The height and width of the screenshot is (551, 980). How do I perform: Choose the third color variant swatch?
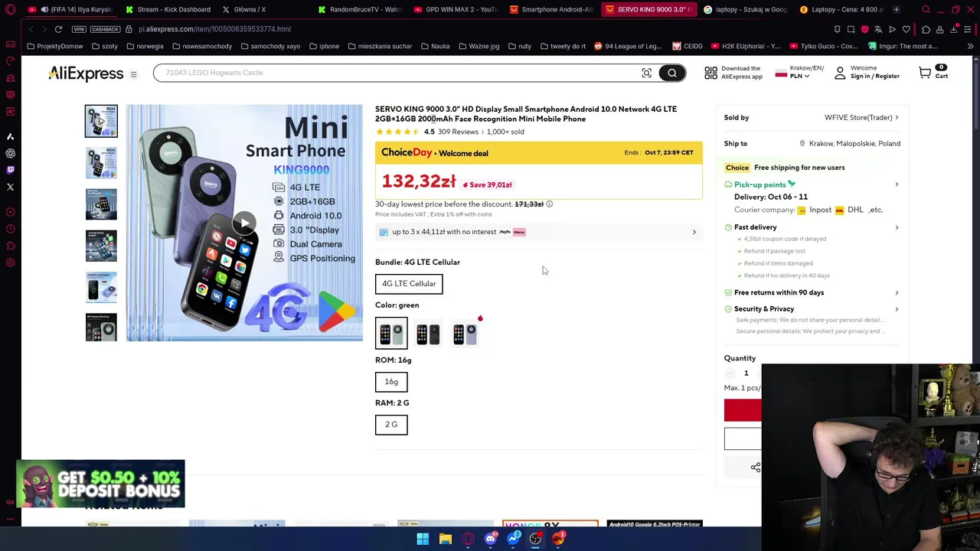465,334
